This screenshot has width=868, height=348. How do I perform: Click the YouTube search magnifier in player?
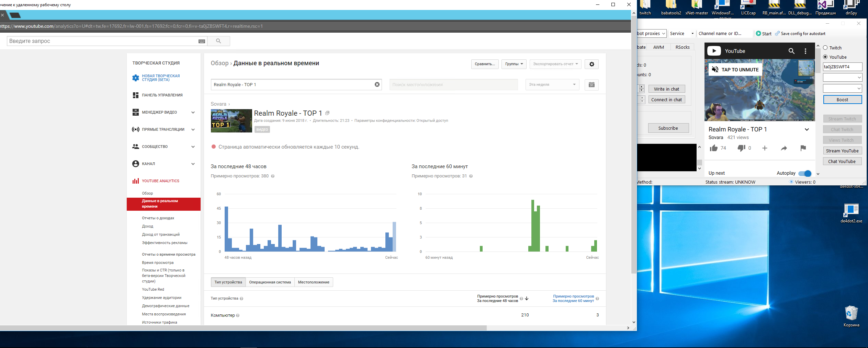tap(791, 51)
